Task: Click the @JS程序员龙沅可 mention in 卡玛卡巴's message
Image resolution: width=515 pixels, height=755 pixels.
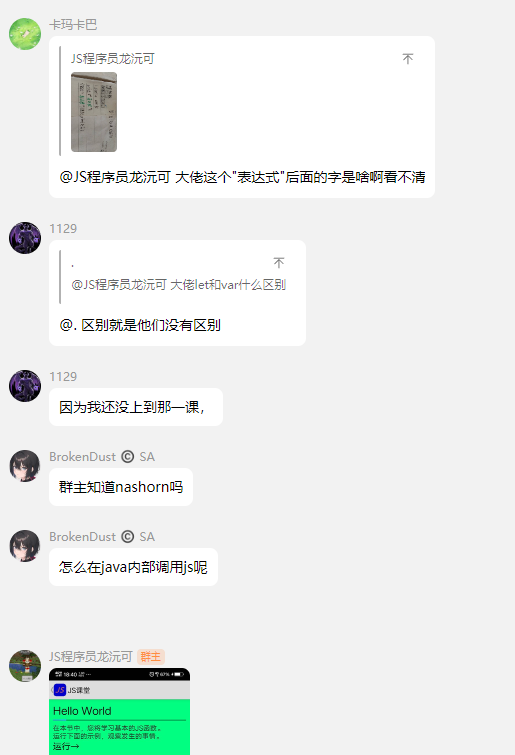Action: pos(115,177)
